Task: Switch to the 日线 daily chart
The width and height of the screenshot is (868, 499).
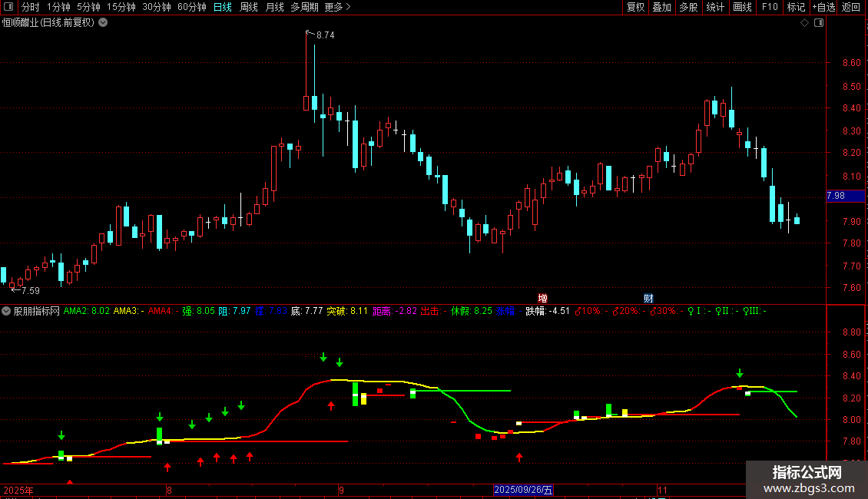Action: (x=223, y=7)
